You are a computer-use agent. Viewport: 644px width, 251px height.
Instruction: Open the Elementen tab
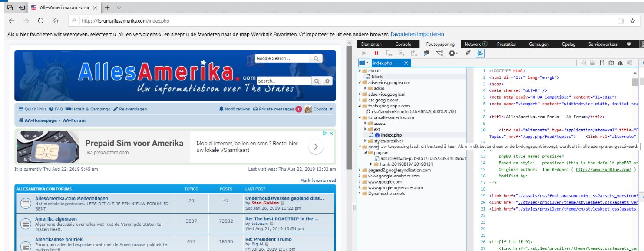[371, 44]
